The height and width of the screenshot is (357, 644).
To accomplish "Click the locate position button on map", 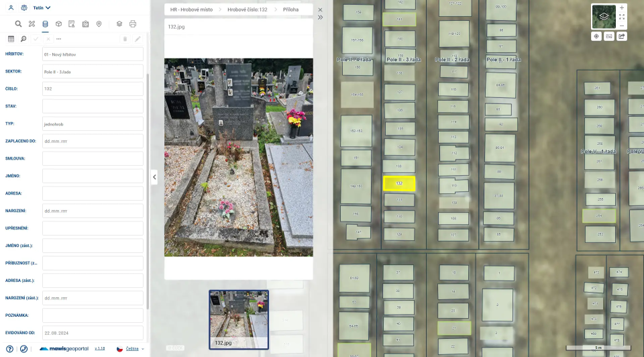I will tap(596, 36).
